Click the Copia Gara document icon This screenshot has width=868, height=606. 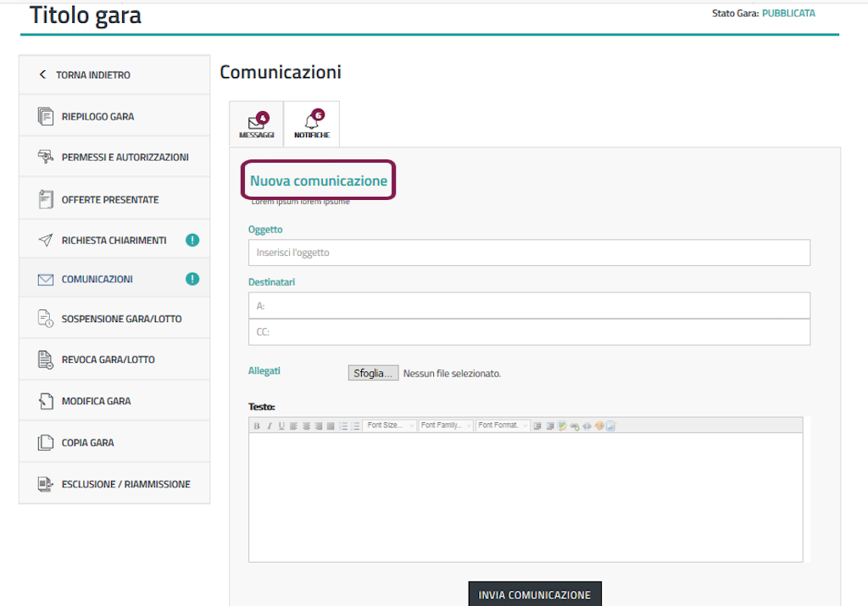coord(46,442)
